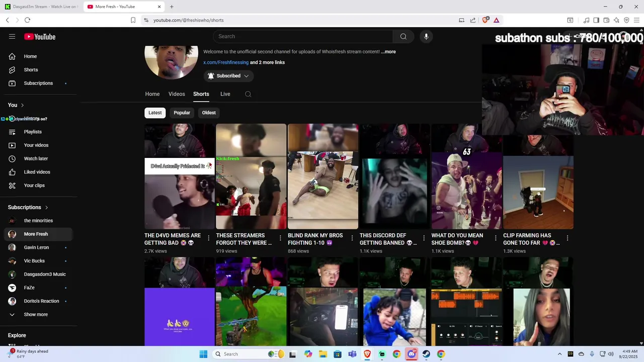Click the Windows Start button
The height and width of the screenshot is (362, 644).
click(203, 354)
